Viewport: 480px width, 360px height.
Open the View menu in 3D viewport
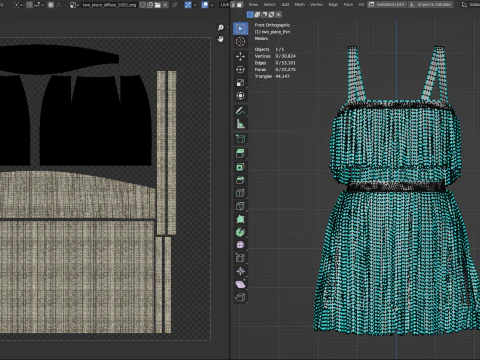[x=253, y=5]
